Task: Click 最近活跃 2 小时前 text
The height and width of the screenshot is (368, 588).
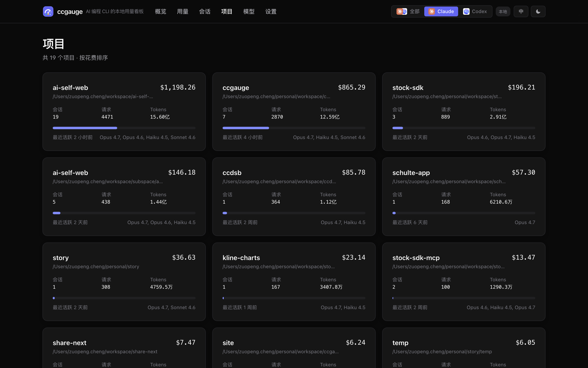Action: coord(73,137)
